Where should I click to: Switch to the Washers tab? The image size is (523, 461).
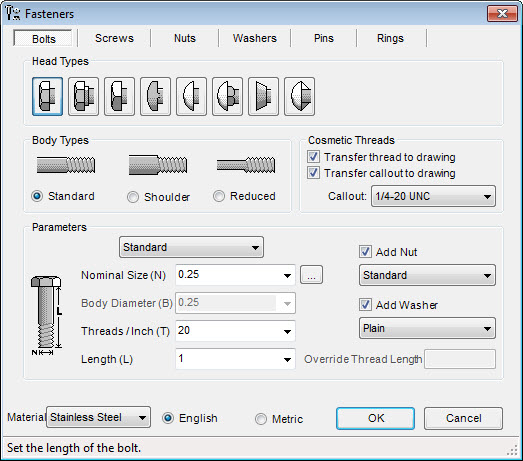coord(255,38)
